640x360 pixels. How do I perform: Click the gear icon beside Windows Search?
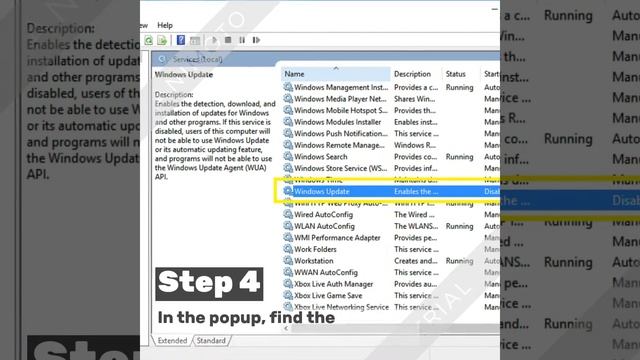288,156
